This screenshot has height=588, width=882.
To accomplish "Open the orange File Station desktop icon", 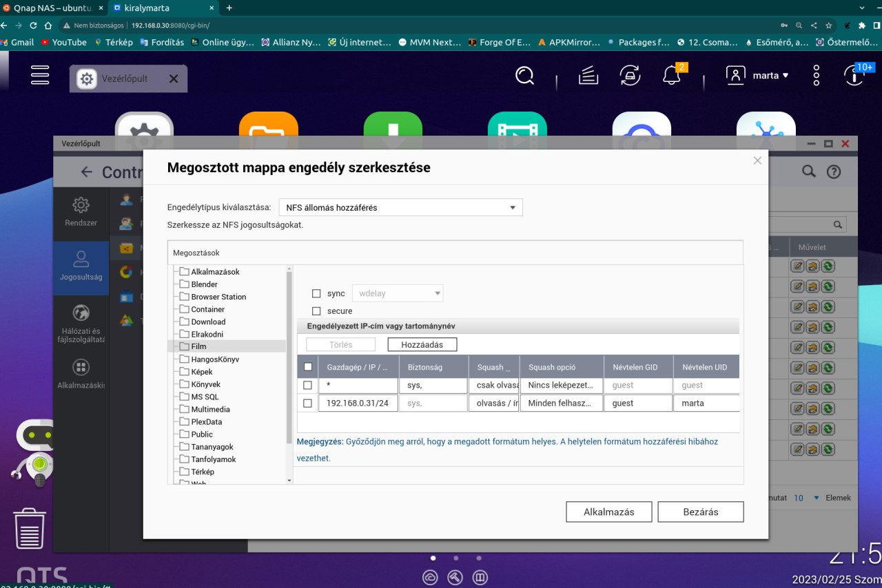I will (x=269, y=129).
